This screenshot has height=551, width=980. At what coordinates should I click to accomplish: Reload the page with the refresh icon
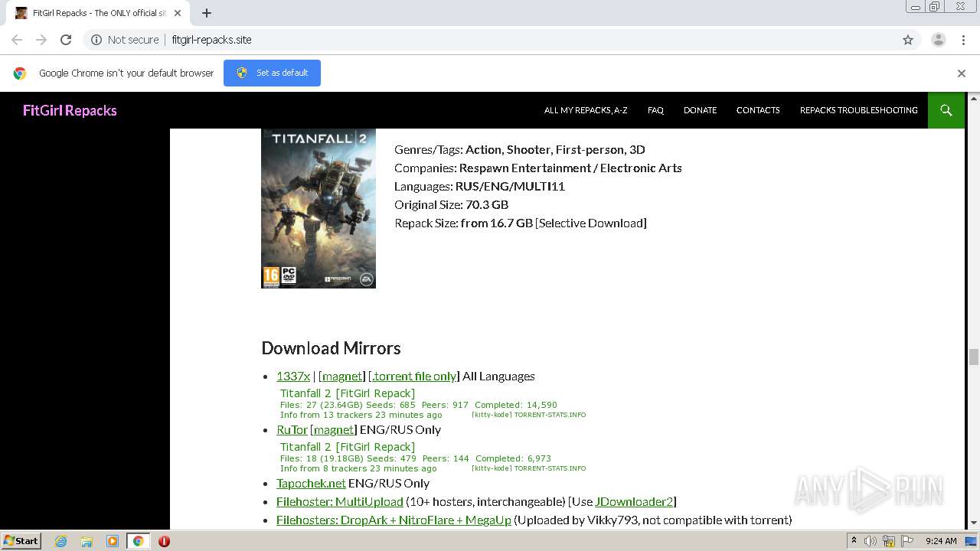66,40
